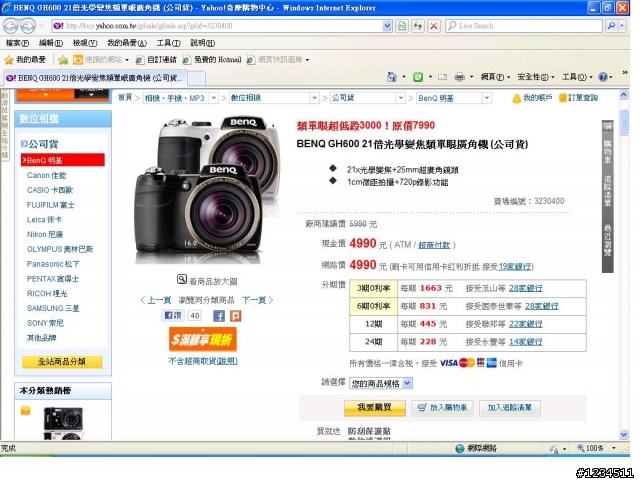Viewport: 640px width, 481px height.
Task: Click the 訂單查詢 order inquiry icon link
Action: tap(578, 98)
